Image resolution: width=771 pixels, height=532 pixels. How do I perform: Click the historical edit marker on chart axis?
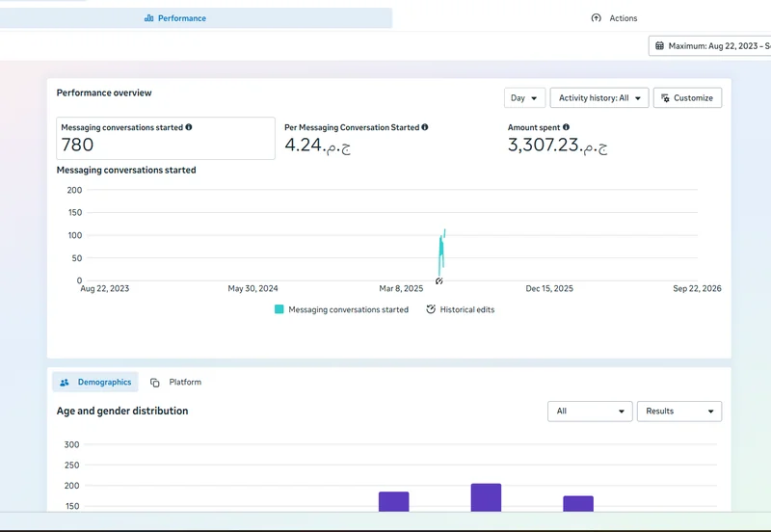[x=439, y=280]
